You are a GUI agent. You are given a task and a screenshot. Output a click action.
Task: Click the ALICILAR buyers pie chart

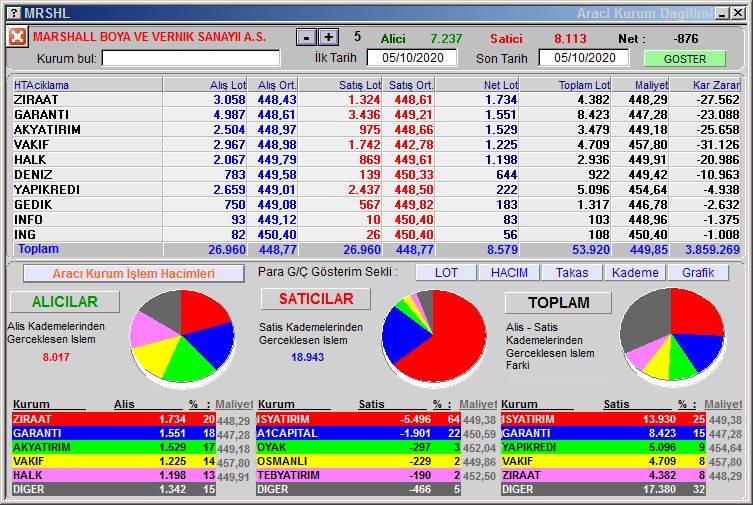click(182, 336)
